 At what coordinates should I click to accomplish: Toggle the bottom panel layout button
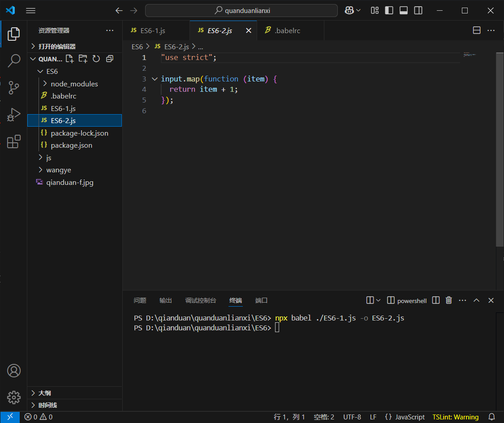(404, 10)
